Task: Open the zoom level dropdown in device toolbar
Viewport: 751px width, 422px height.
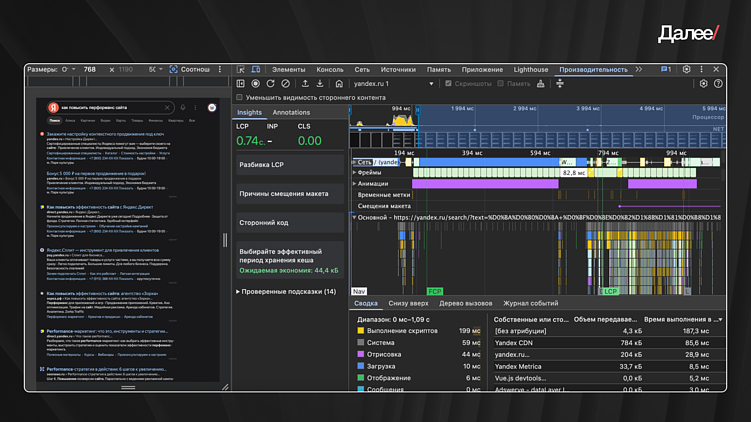Action: [156, 69]
